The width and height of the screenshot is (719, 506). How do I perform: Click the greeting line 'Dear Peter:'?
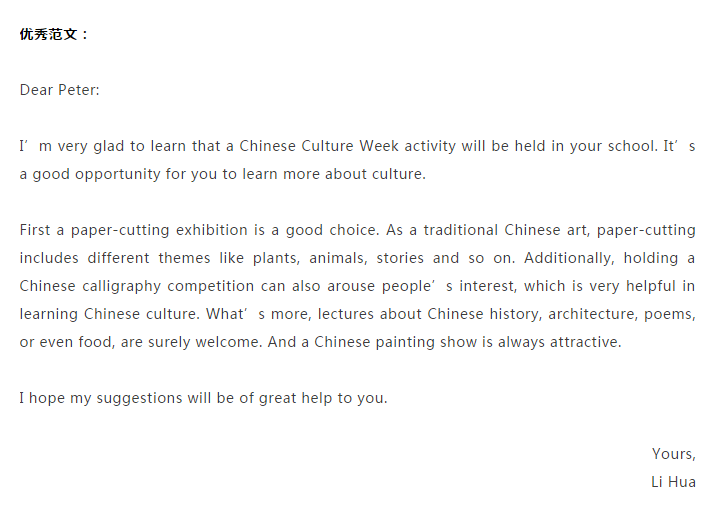60,90
